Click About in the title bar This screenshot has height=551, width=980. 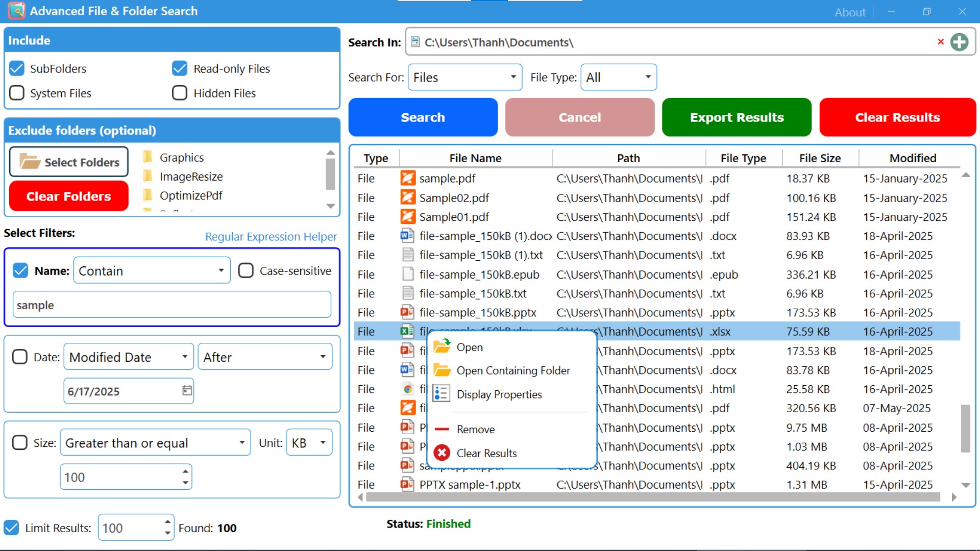pos(850,12)
